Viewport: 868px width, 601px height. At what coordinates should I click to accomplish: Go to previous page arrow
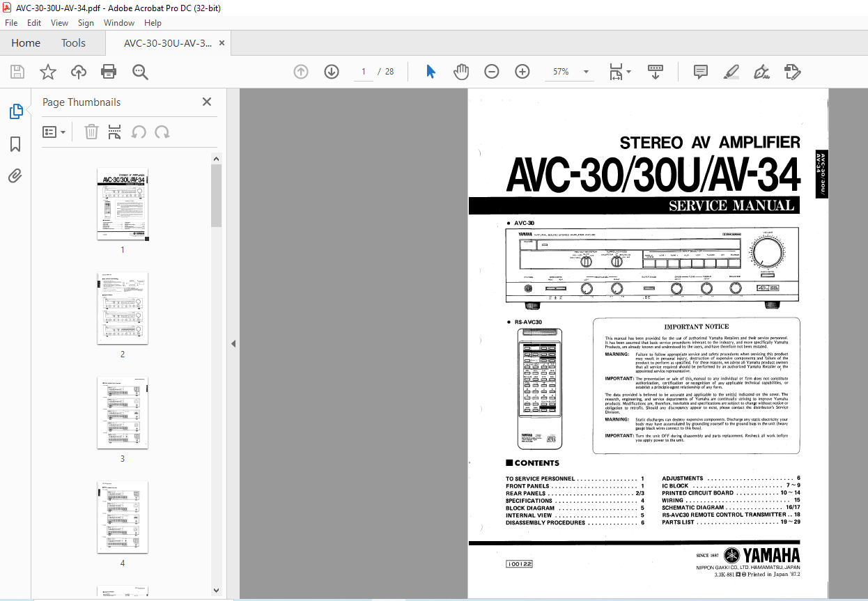click(301, 72)
